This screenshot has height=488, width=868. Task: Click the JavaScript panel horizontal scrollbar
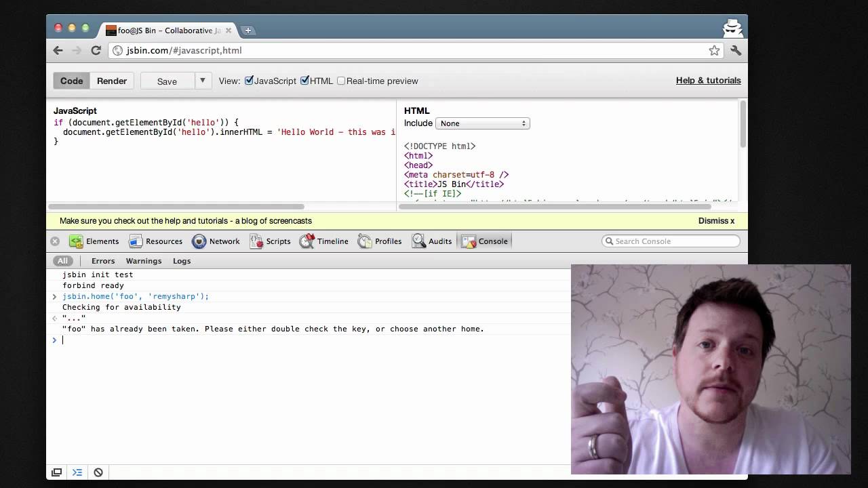(x=176, y=207)
